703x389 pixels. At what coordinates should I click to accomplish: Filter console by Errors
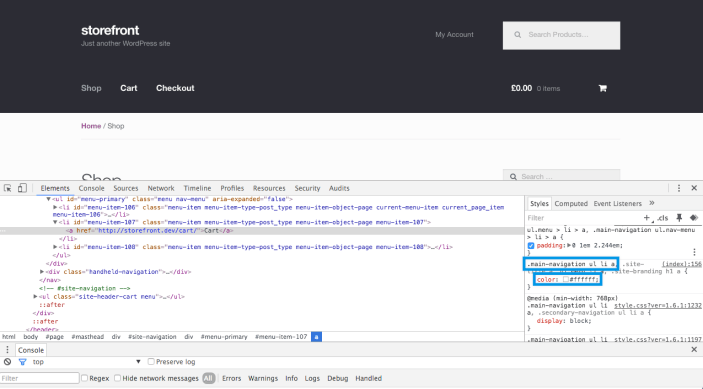(x=231, y=378)
